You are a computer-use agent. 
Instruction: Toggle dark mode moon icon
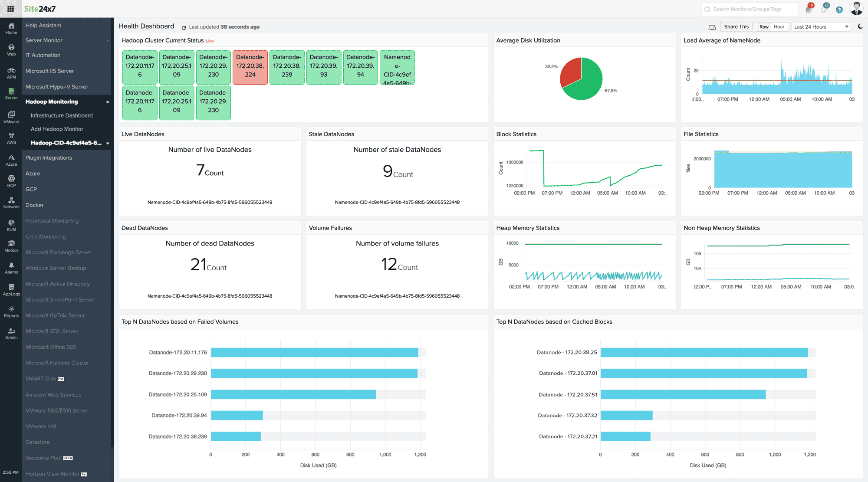click(x=860, y=26)
